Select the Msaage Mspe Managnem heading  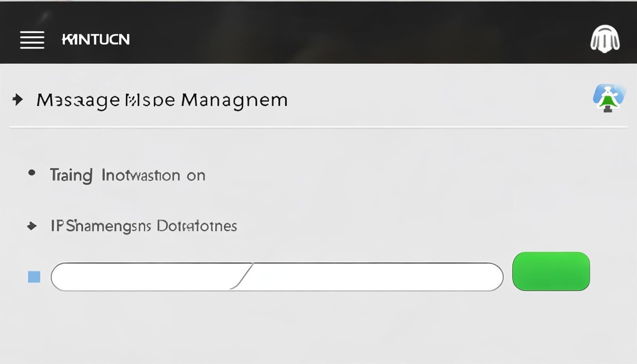coord(162,100)
